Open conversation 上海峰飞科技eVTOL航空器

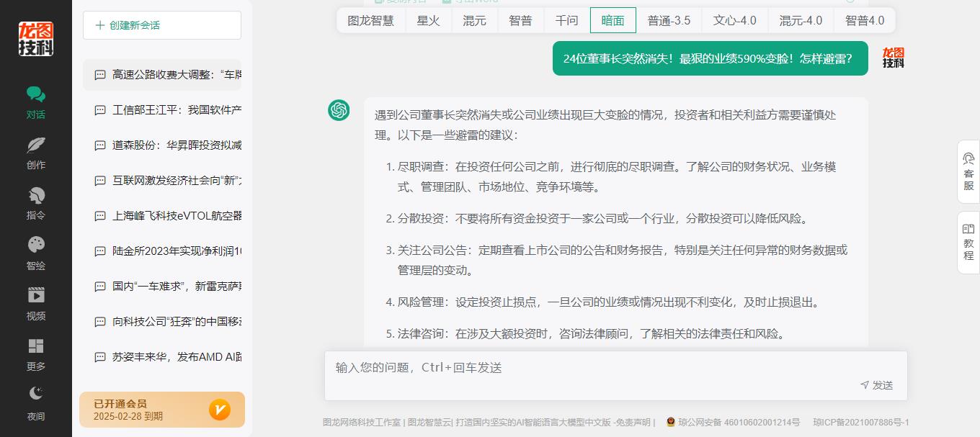pos(162,216)
